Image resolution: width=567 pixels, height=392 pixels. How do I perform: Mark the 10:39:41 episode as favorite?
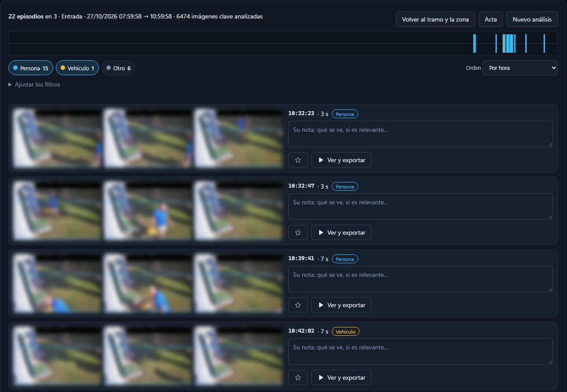(x=298, y=305)
